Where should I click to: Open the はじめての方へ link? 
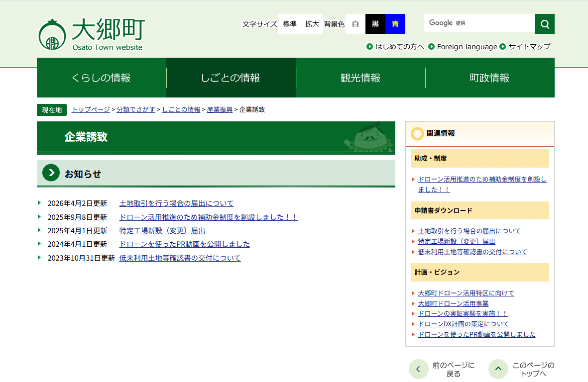pos(400,46)
